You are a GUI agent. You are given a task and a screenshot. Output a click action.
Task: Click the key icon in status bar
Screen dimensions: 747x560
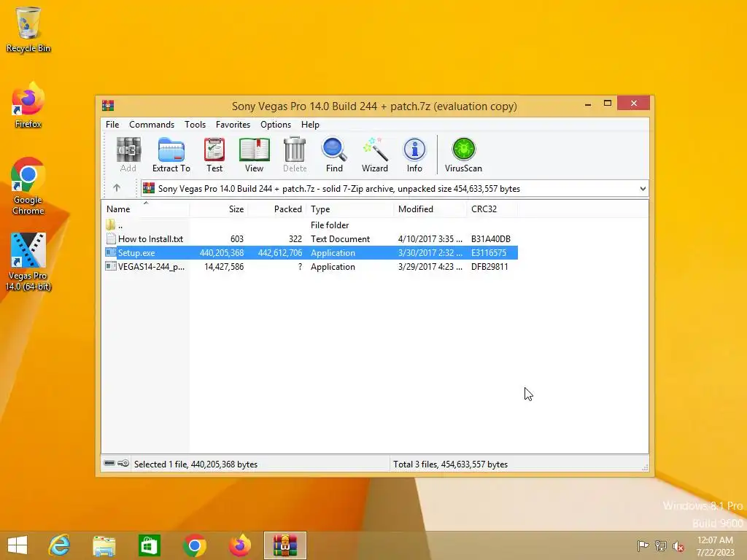[123, 463]
